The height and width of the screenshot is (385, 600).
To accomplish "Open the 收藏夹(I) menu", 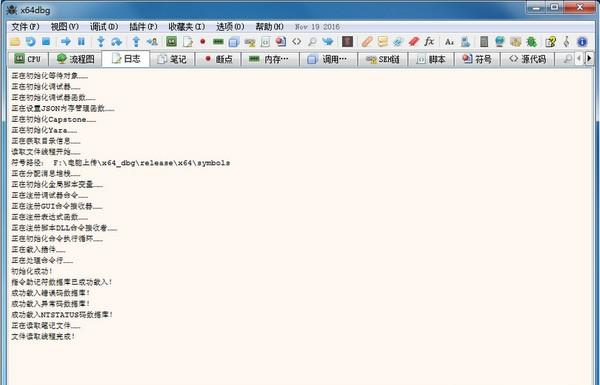I will [186, 27].
